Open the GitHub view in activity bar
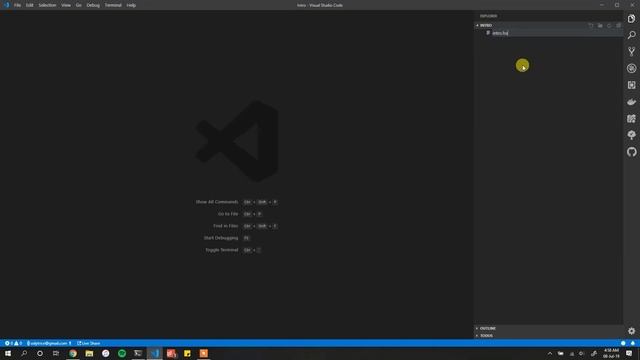Screen dimensions: 640x360 631,152
